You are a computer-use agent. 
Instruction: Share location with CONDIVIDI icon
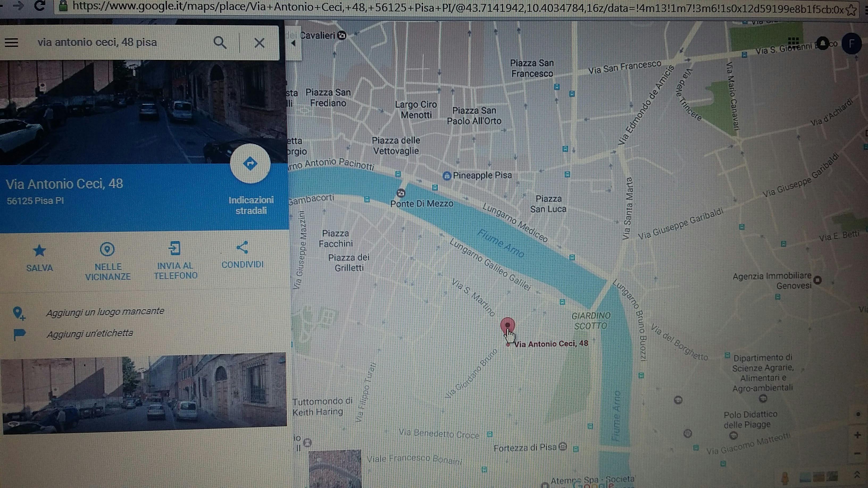click(x=242, y=247)
